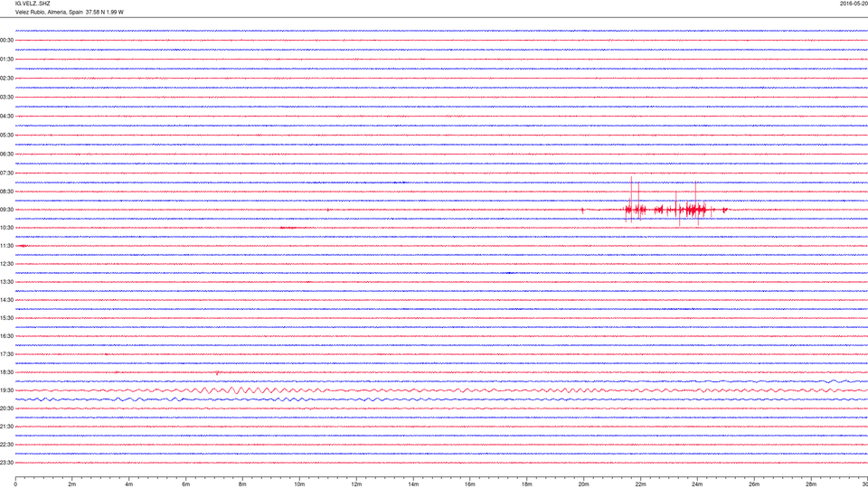Click the station code IG.VELZ..SHZ
The width and height of the screenshot is (868, 488).
click(x=33, y=4)
